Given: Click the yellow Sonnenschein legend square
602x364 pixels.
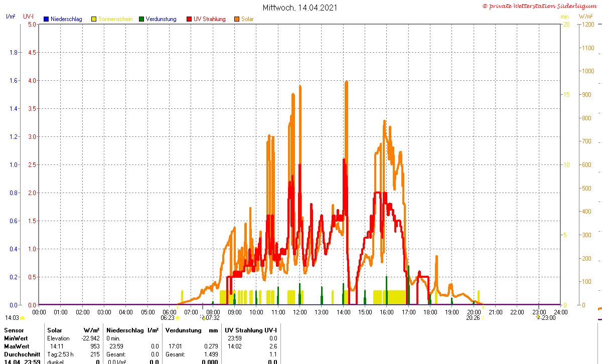Looking at the screenshot, I should [94, 19].
